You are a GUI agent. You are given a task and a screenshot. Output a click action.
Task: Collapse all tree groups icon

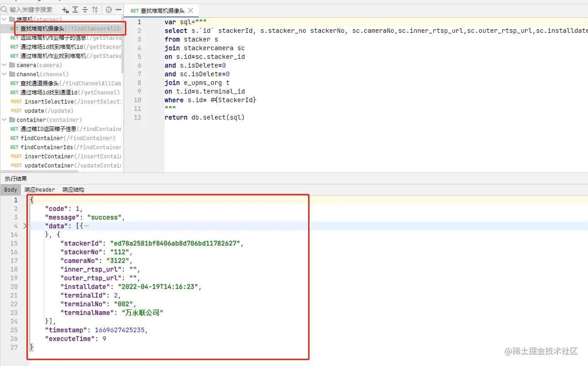85,10
